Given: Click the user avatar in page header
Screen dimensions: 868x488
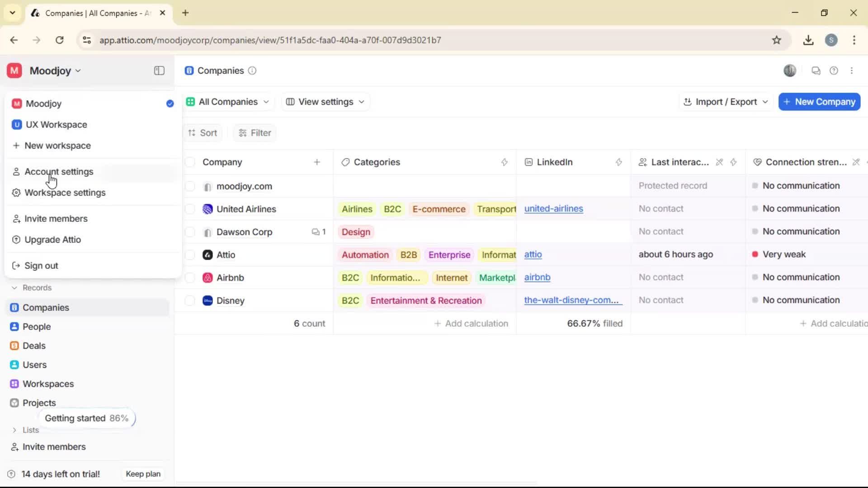Looking at the screenshot, I should tap(790, 70).
